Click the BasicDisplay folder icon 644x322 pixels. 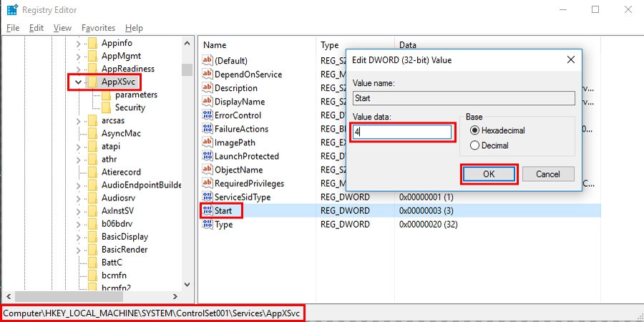[93, 237]
